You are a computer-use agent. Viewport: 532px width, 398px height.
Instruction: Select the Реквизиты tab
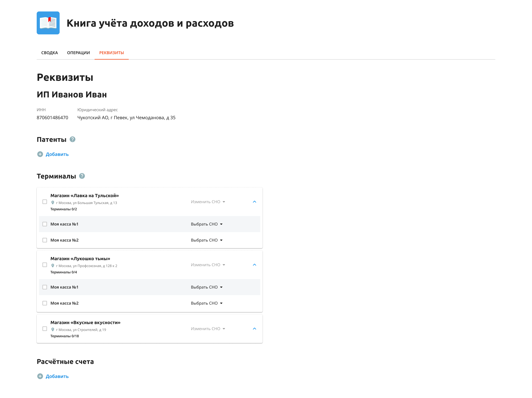pos(112,53)
